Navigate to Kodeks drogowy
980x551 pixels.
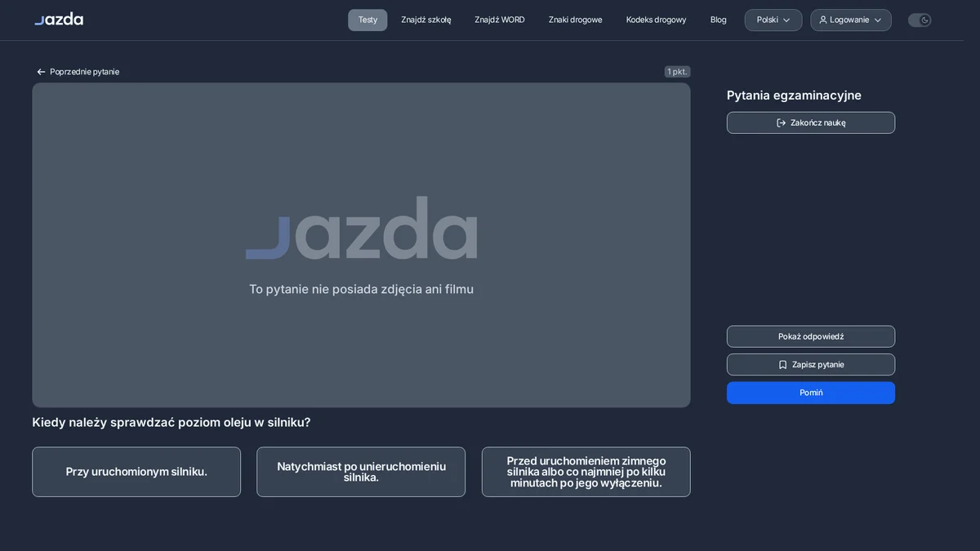[656, 20]
